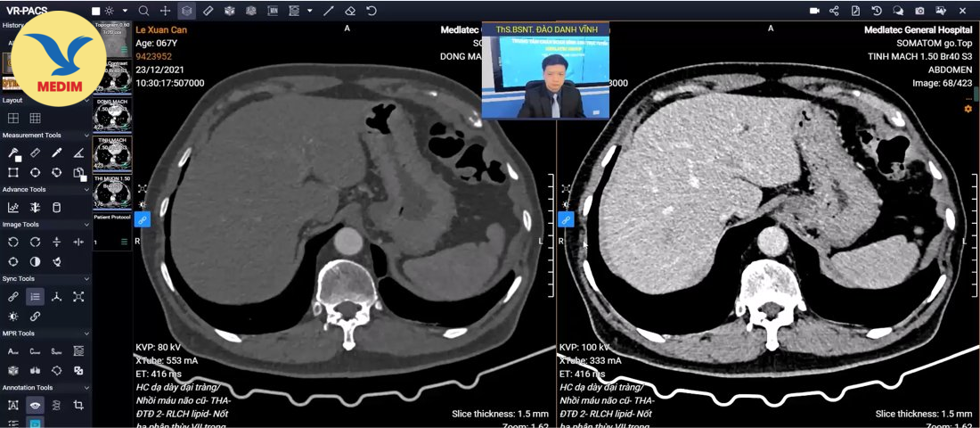The height and width of the screenshot is (428, 980).
Task: Open orange gear settings on right viewport
Action: coord(968,109)
